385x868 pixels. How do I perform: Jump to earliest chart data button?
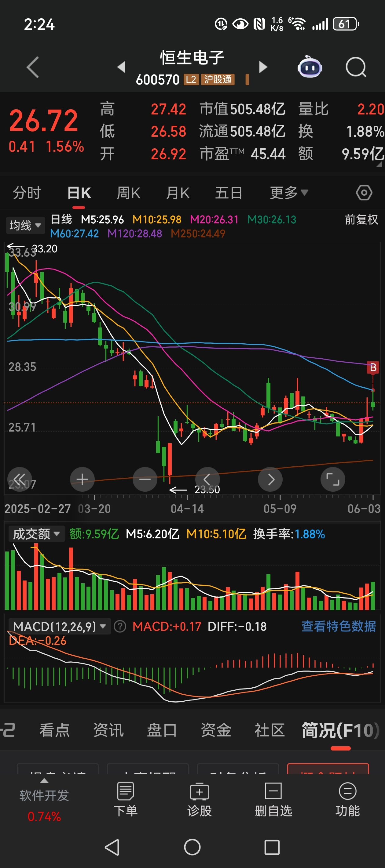[x=20, y=479]
